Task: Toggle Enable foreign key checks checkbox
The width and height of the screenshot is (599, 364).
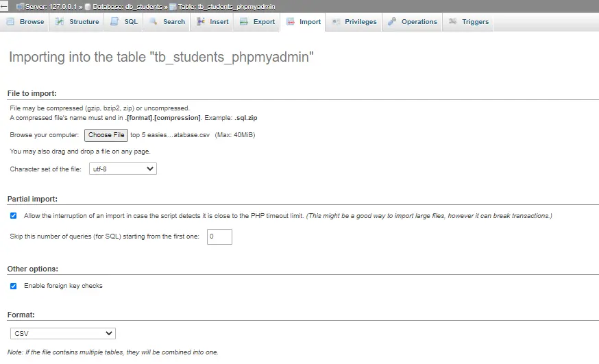Action: (x=14, y=286)
